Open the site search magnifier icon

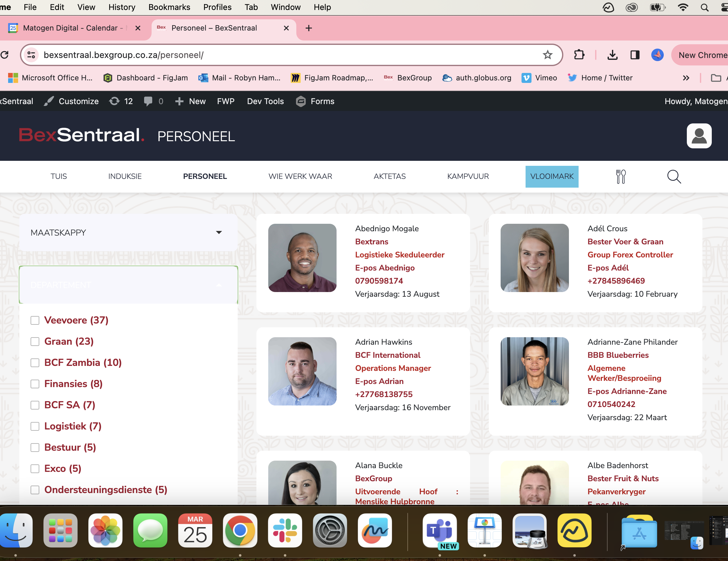(674, 177)
